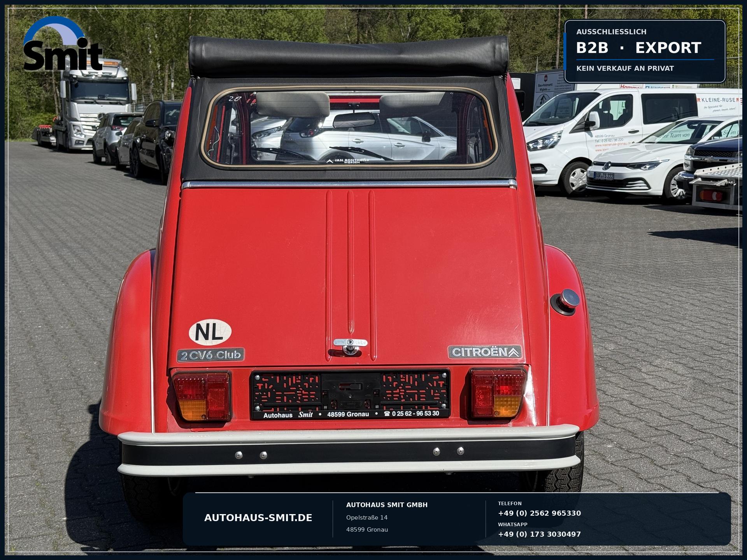Select the "AUTOHAUS SMIT GMBH" company name
Image resolution: width=747 pixels, height=560 pixels.
(x=387, y=505)
